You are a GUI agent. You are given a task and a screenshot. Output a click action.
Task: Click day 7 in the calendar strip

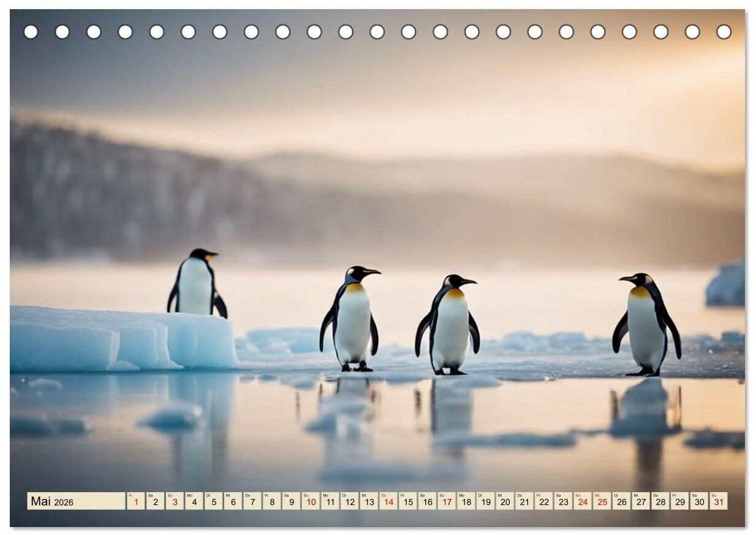252,501
